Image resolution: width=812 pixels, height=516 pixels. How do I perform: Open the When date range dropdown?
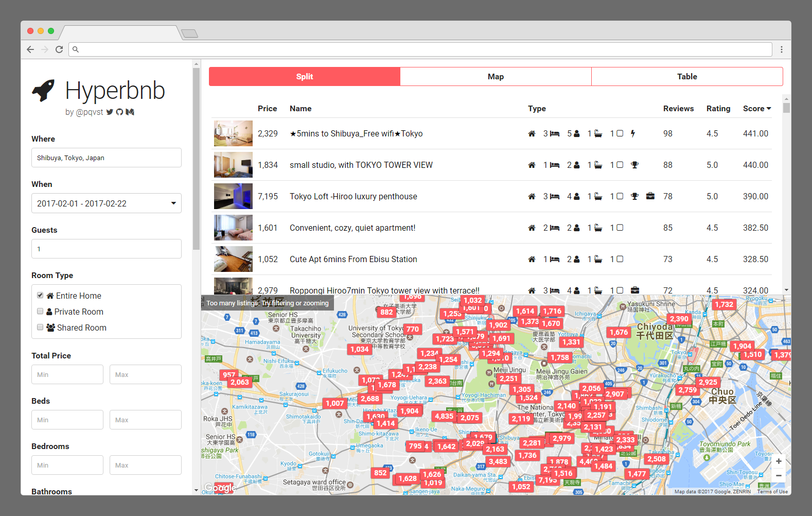107,203
